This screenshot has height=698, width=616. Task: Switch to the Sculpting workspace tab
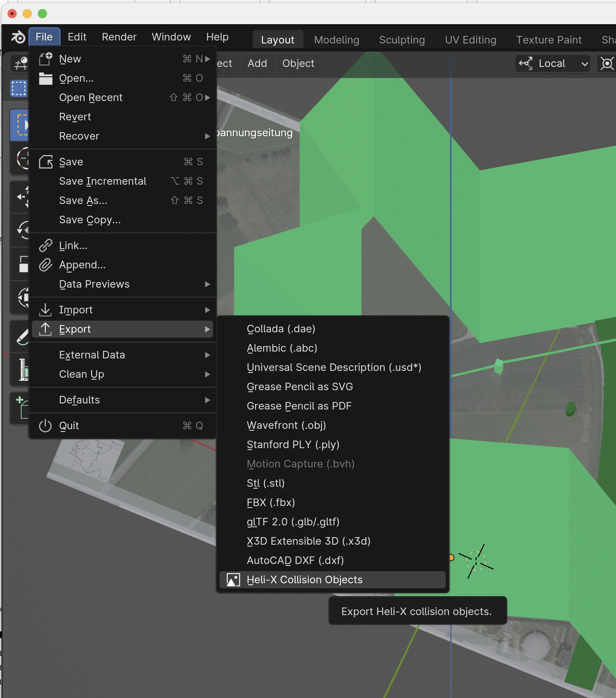pos(402,40)
